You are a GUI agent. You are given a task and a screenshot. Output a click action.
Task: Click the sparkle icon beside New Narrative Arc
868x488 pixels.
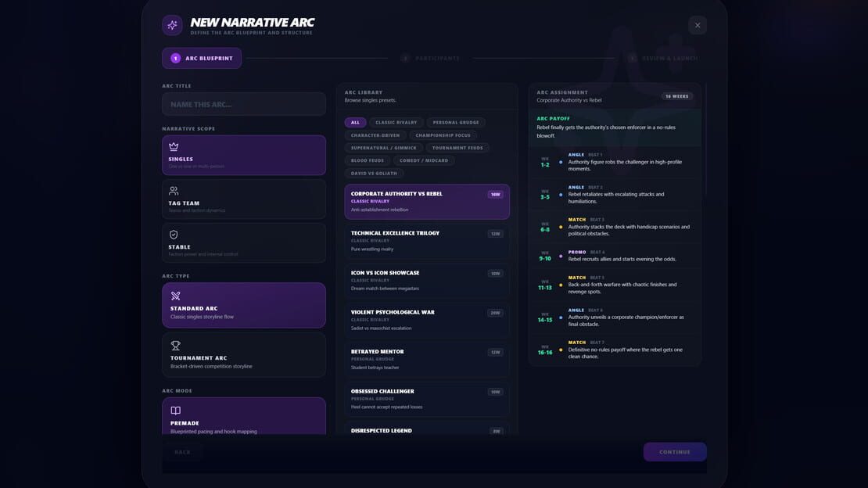click(x=172, y=25)
